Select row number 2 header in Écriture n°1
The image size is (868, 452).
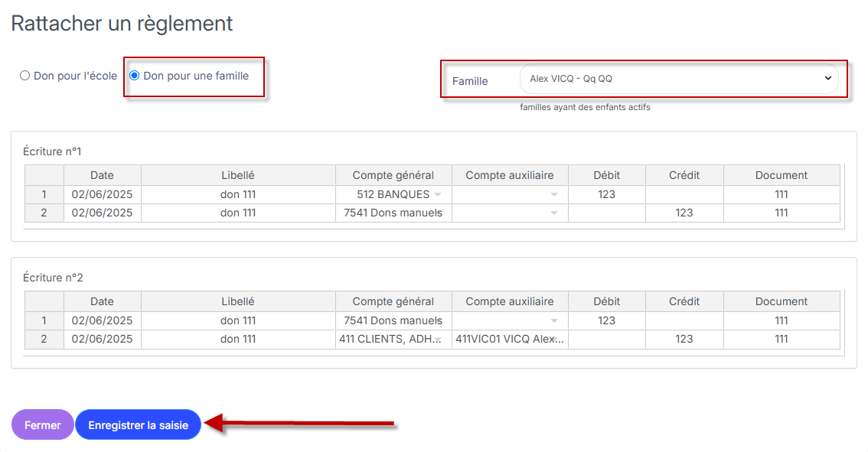click(x=44, y=213)
